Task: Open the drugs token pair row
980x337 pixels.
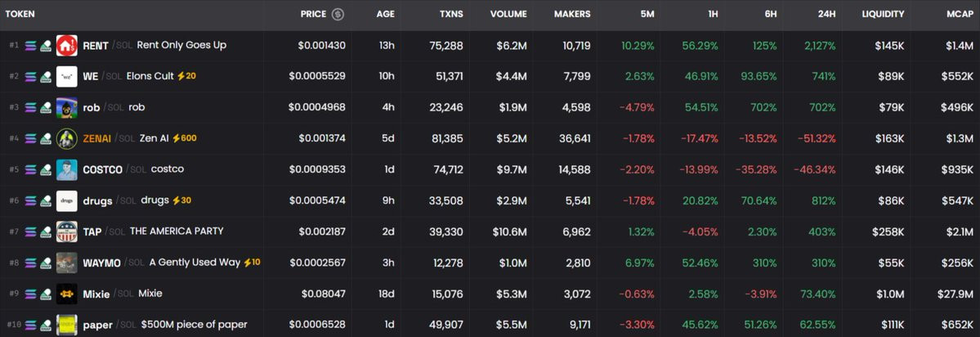Action: (x=490, y=200)
